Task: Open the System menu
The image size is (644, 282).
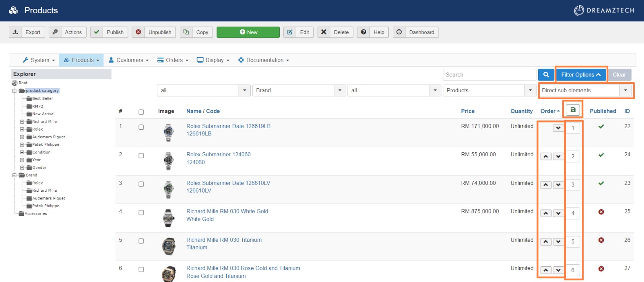Action: [x=39, y=60]
